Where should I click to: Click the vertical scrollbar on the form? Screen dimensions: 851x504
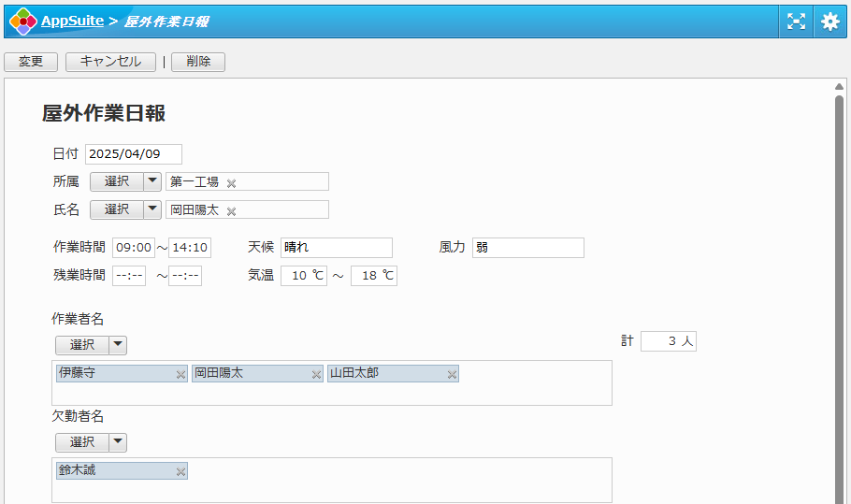[x=839, y=281]
